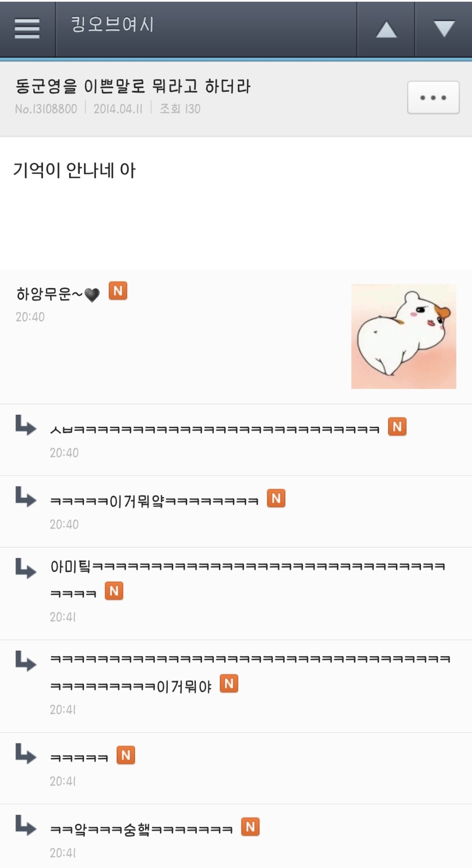Tap the up arrow navigation icon

(386, 29)
